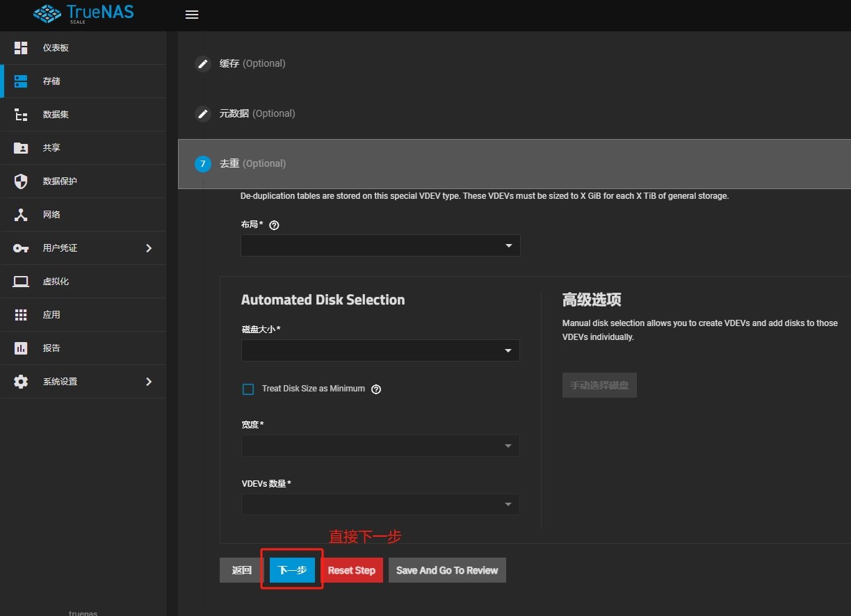Click help icon next to 布局
This screenshot has height=616, width=851.
[x=274, y=225]
